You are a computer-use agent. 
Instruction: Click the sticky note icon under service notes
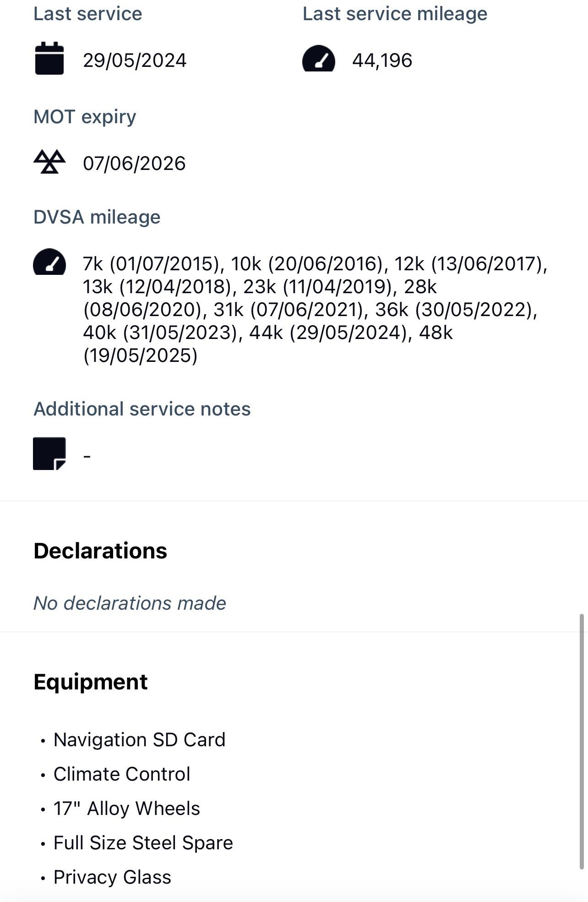49,454
